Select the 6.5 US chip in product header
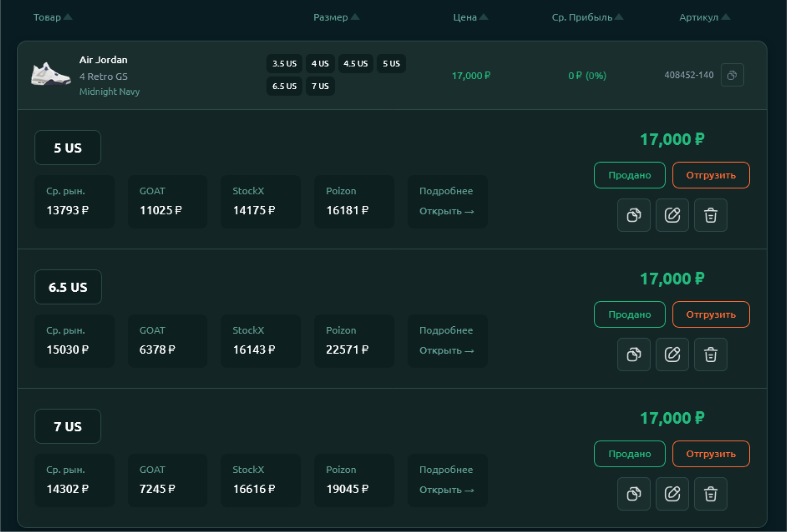787x532 pixels. click(284, 86)
